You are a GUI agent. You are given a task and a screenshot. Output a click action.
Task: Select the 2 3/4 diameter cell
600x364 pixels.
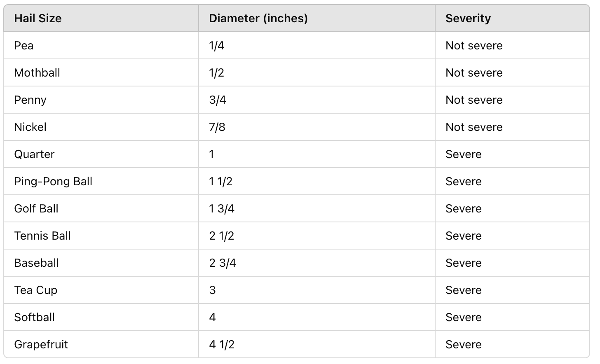(317, 263)
